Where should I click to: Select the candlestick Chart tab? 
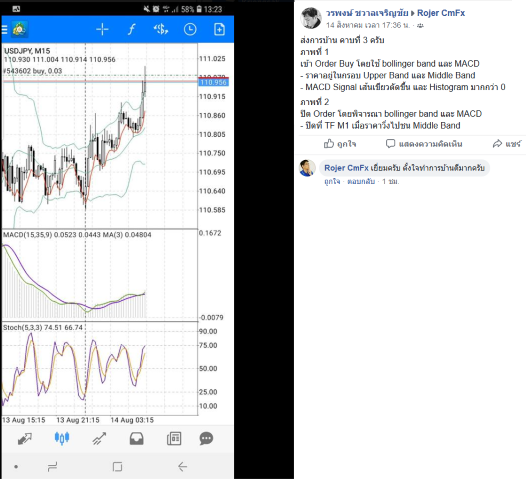click(x=62, y=438)
